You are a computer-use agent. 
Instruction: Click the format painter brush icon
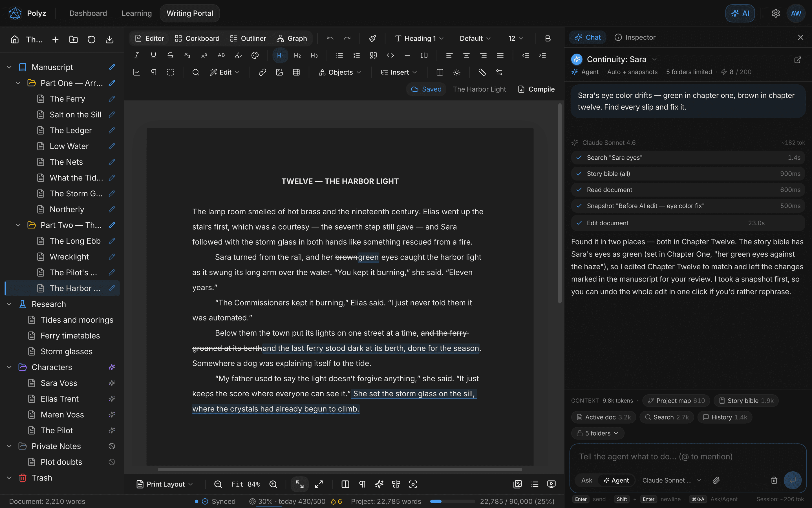pos(372,39)
